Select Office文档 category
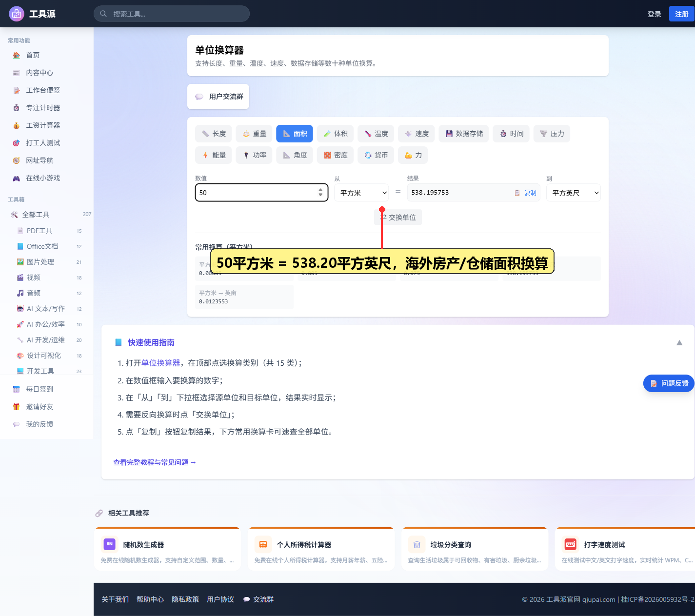695x616 pixels. click(49, 246)
